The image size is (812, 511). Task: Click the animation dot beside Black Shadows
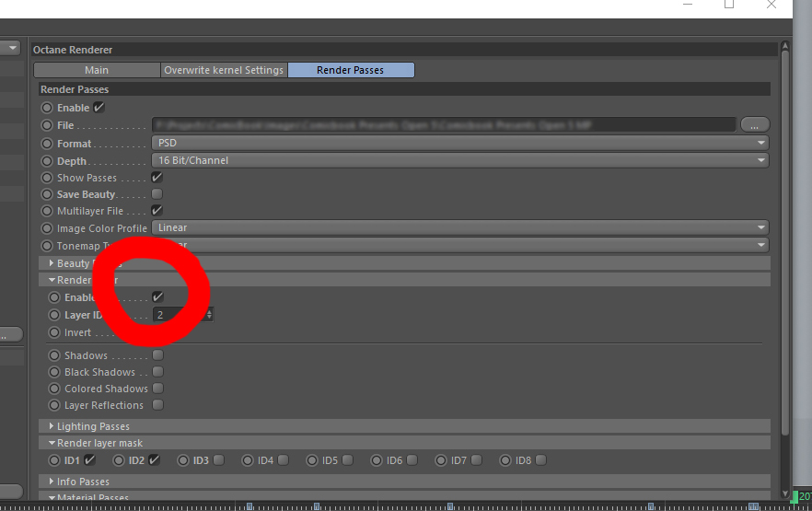tap(54, 372)
